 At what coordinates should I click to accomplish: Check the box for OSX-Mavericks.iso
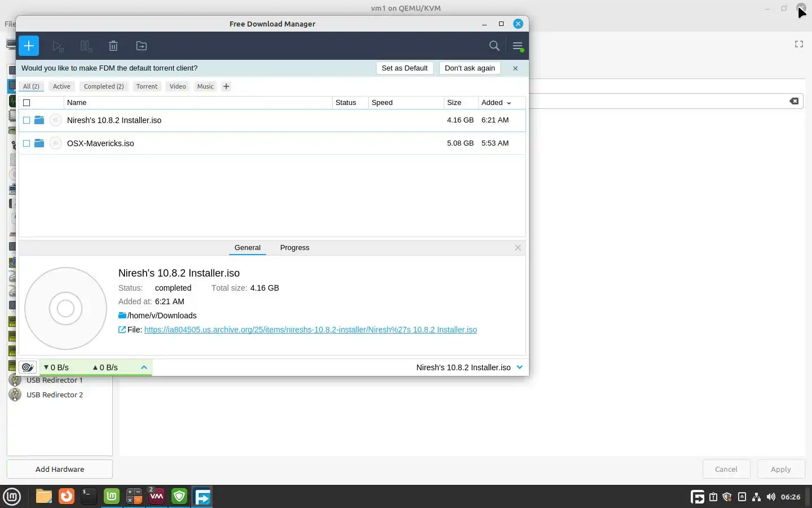pos(27,143)
